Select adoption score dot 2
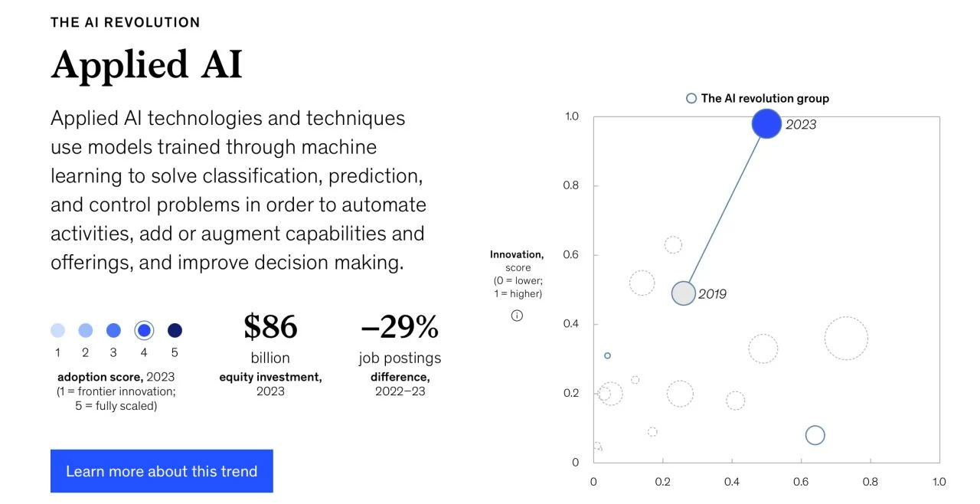This screenshot has width=980, height=504. (x=86, y=330)
